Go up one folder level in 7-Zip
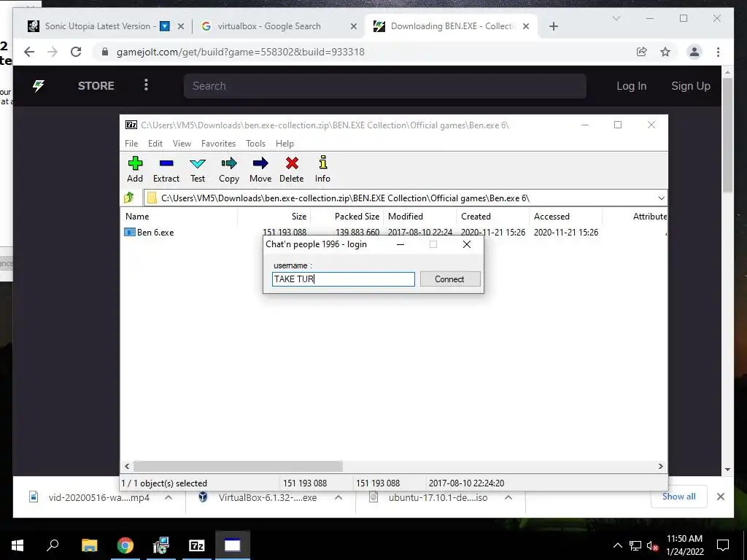747x560 pixels. (128, 198)
